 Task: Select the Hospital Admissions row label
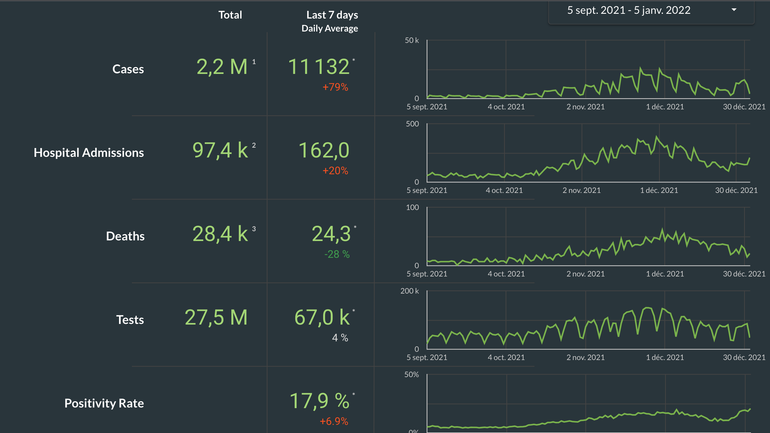point(89,153)
